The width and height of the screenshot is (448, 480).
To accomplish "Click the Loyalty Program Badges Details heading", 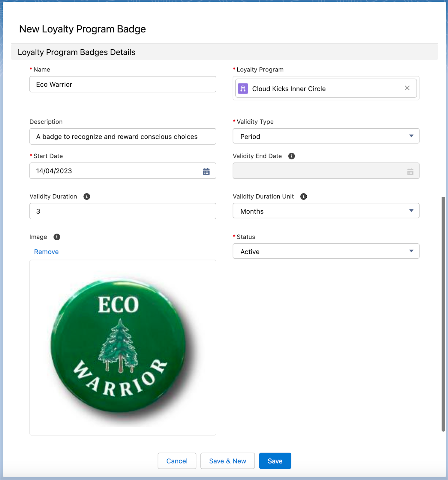I will (x=77, y=52).
